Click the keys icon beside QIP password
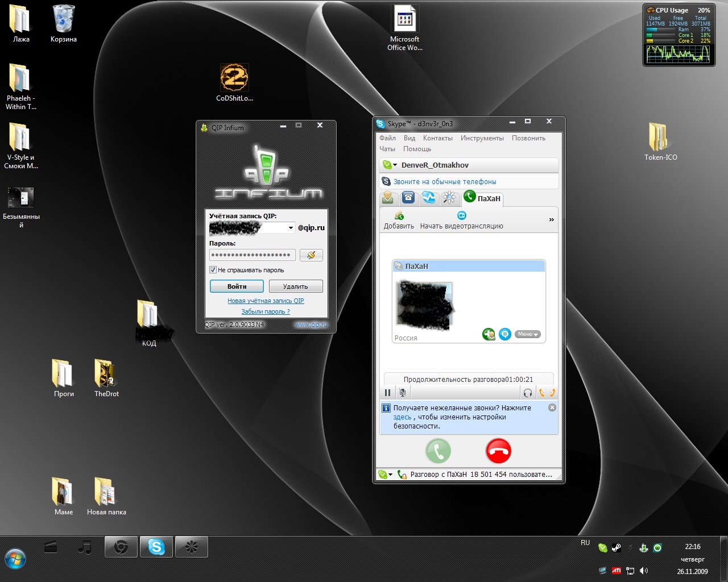Screen dimensions: 728x582 [x=311, y=255]
